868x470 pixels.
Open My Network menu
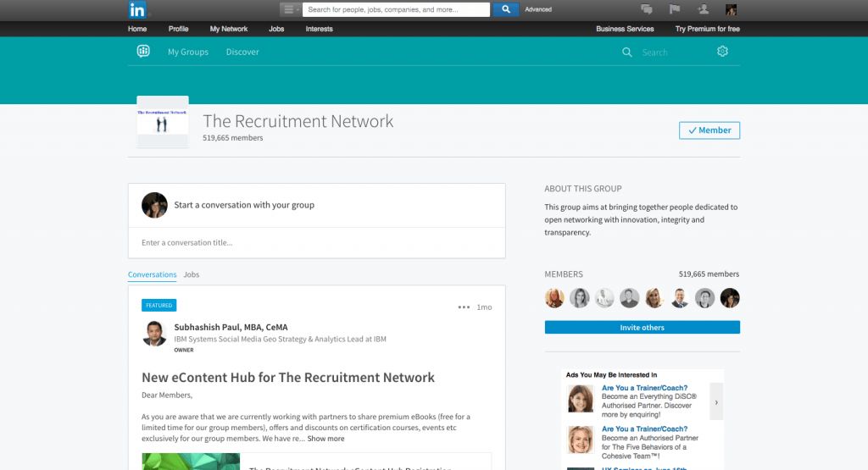point(229,29)
